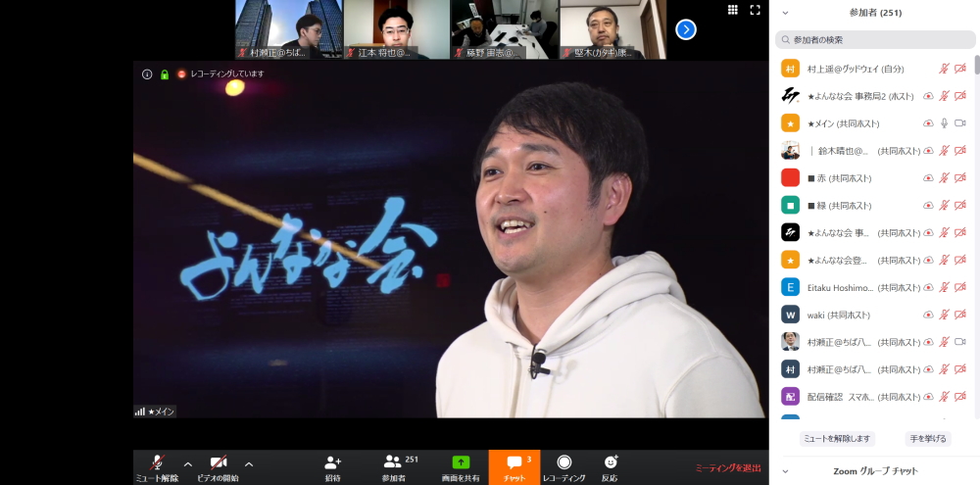The height and width of the screenshot is (485, 980).
Task: Click purple 配 avatar of 配信確認
Action: click(790, 396)
